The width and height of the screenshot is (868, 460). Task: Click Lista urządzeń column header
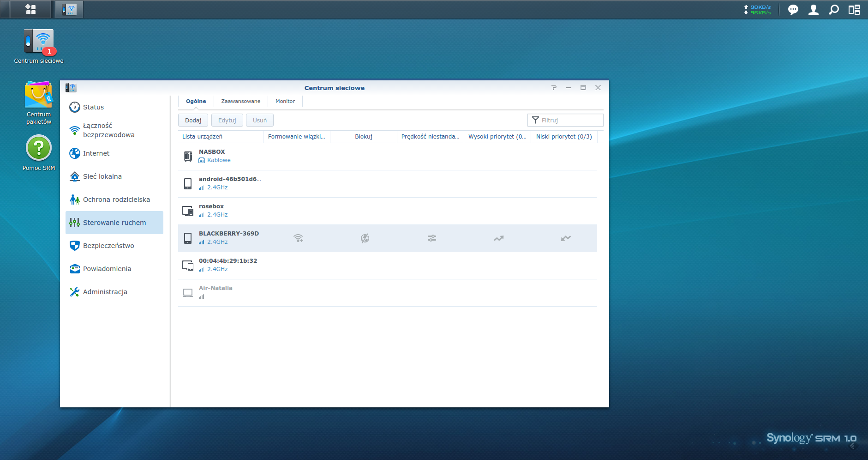(221, 137)
